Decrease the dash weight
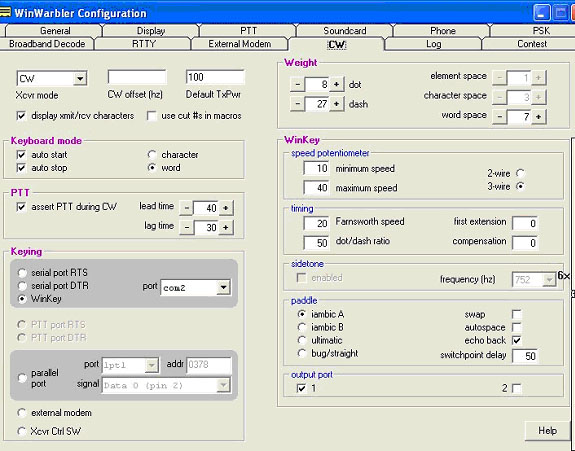Image resolution: width=575 pixels, height=451 pixels. pos(297,104)
